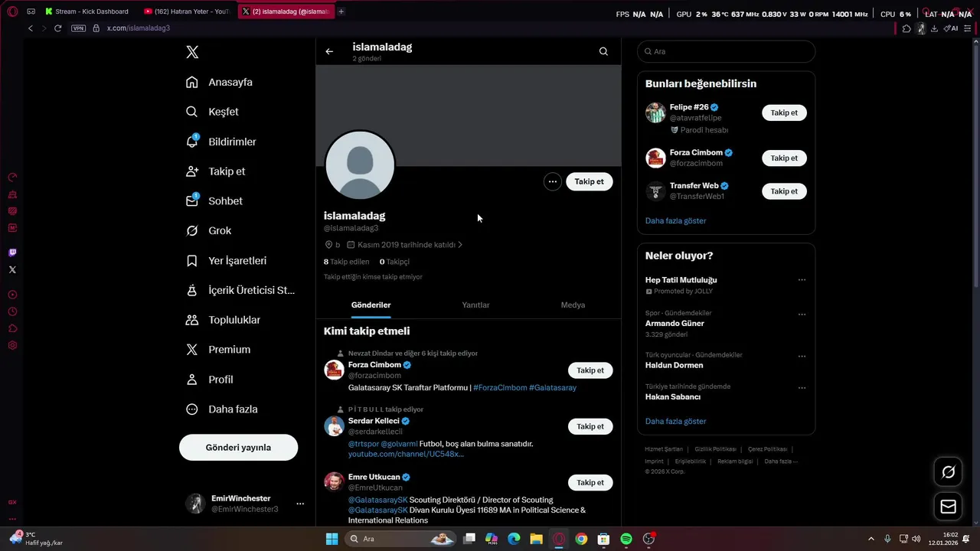Open Google Chrome from taskbar
Viewport: 980px width, 551px height.
pos(581,539)
